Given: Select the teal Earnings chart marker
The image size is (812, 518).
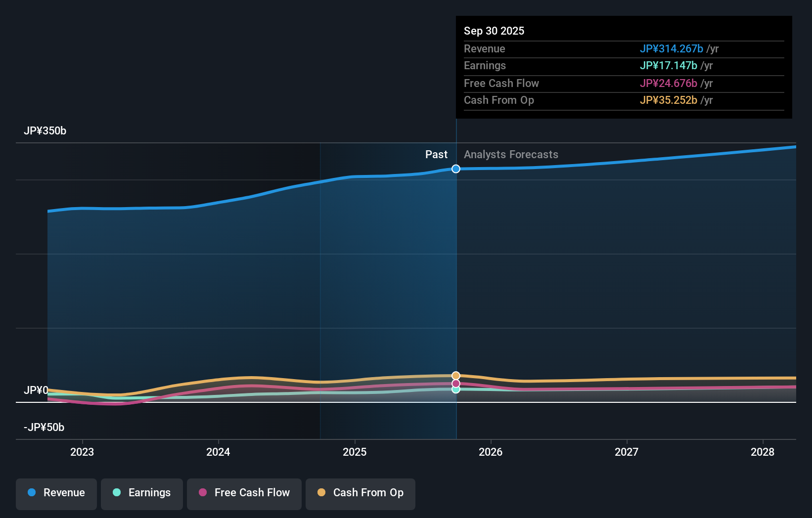Looking at the screenshot, I should point(455,390).
